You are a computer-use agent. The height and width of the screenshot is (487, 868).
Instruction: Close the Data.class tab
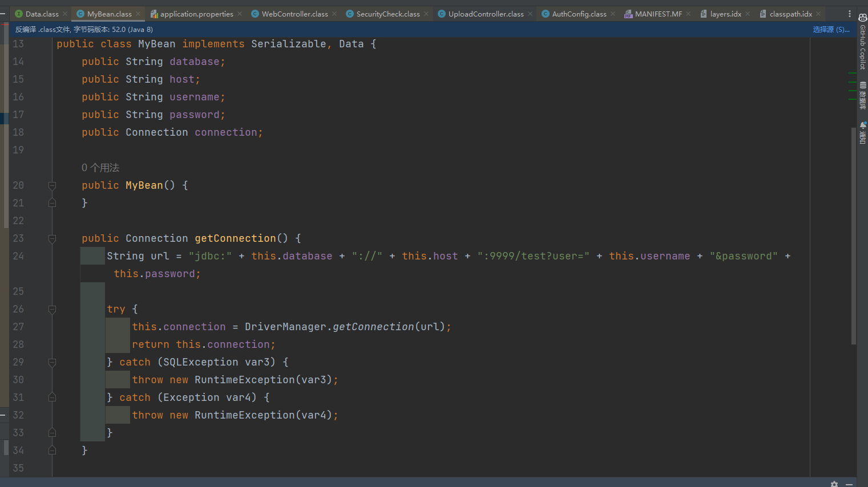click(65, 14)
